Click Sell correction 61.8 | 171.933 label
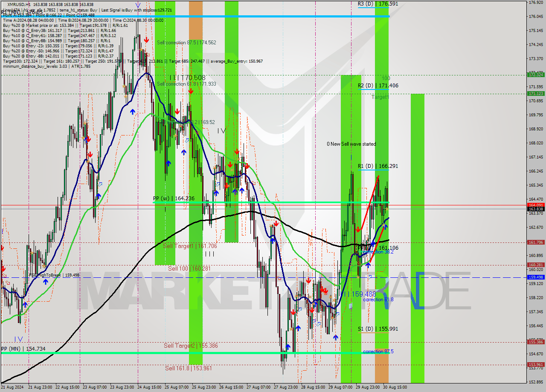Viewport: 546px width, 392px height. [x=186, y=84]
